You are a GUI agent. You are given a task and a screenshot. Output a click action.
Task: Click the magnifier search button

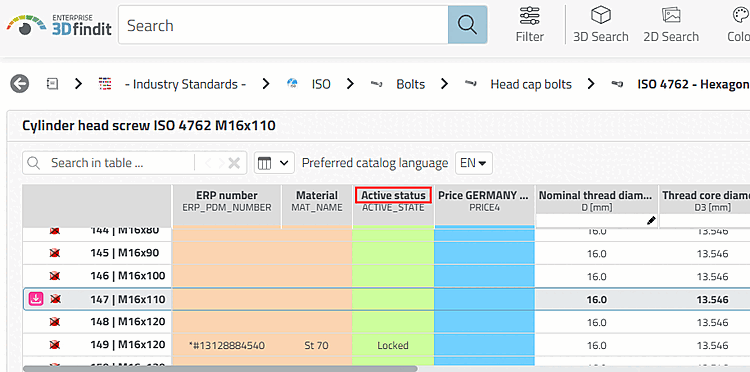coord(467,25)
